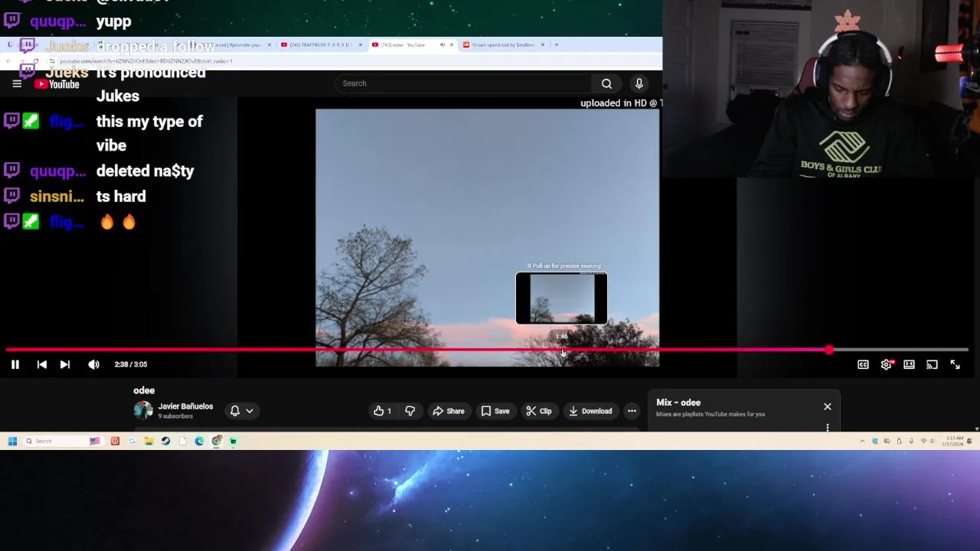980x551 pixels.
Task: Focus the YouTube search field
Action: coord(464,83)
